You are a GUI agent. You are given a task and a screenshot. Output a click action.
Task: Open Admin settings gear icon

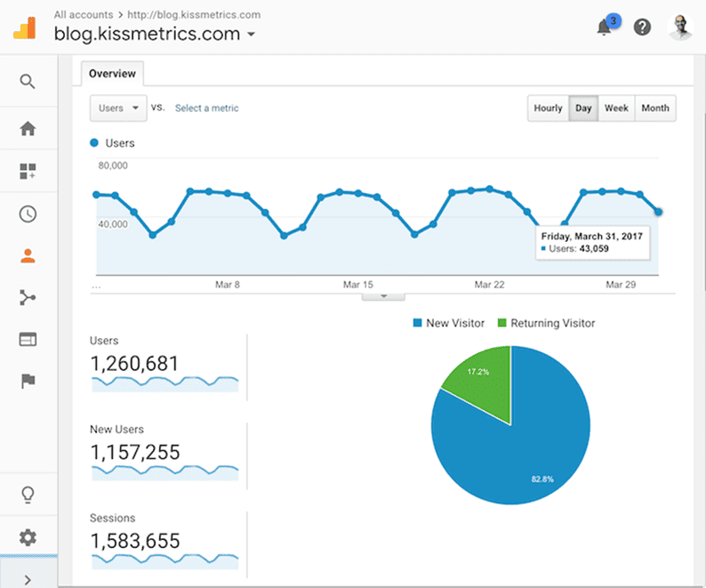tap(28, 537)
